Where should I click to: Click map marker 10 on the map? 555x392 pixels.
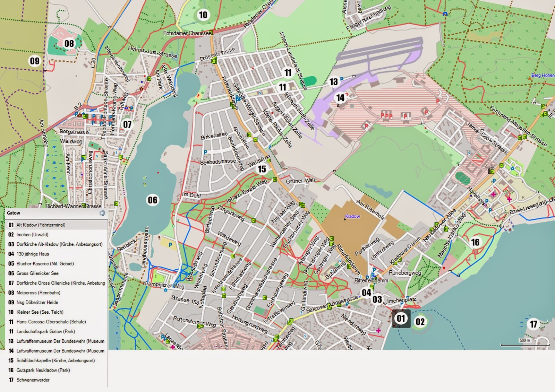pos(203,15)
